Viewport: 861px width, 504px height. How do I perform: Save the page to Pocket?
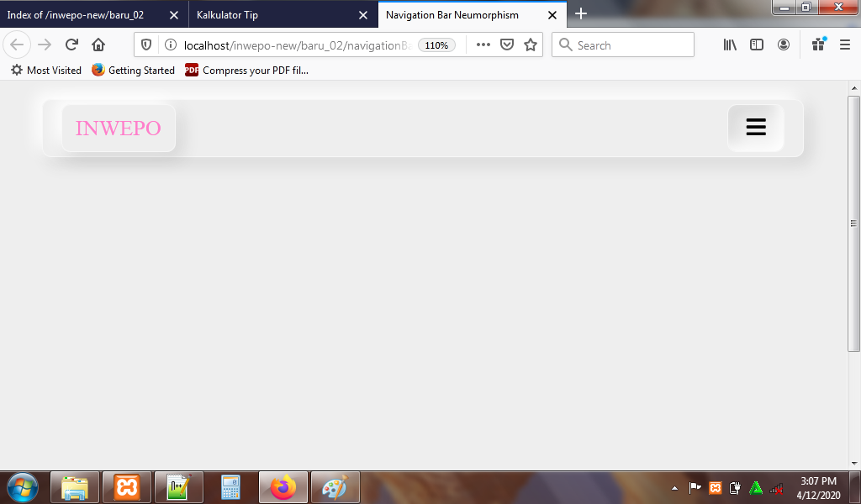507,45
